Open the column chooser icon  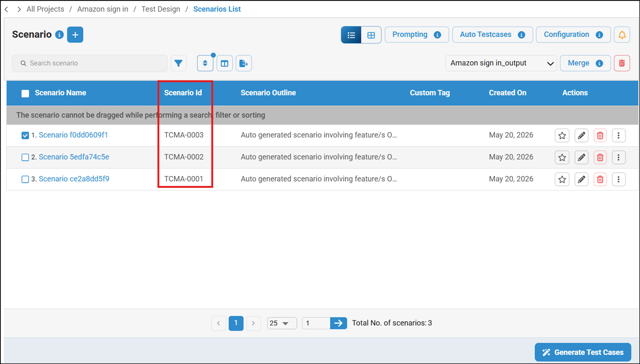tap(225, 63)
